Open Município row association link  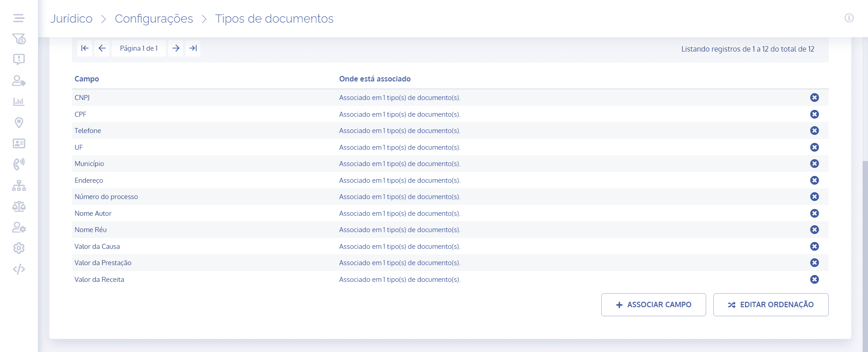(400, 163)
